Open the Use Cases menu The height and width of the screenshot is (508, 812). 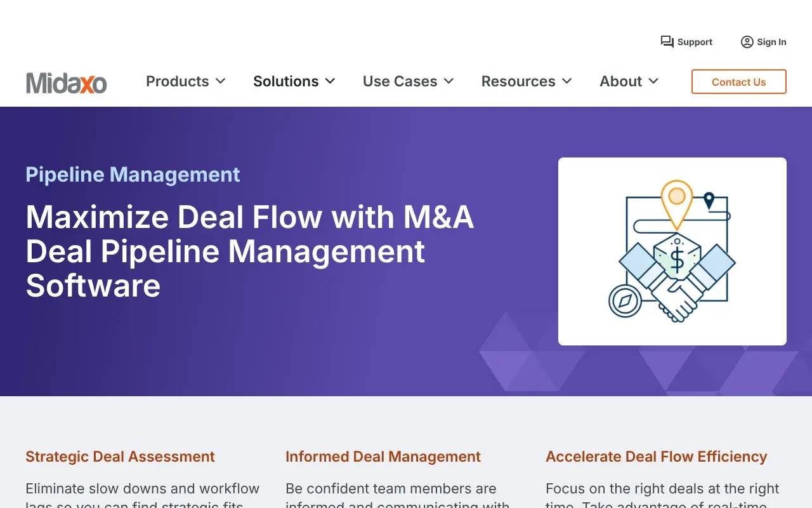point(400,81)
